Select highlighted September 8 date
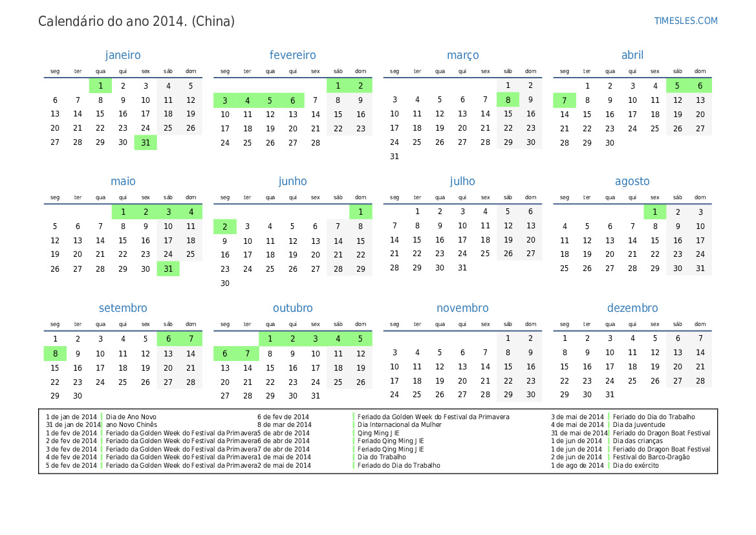The height and width of the screenshot is (535, 756). [55, 354]
